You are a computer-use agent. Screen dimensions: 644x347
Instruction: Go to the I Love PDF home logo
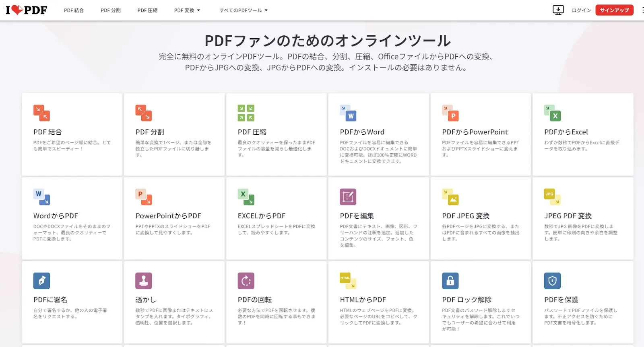click(x=27, y=10)
